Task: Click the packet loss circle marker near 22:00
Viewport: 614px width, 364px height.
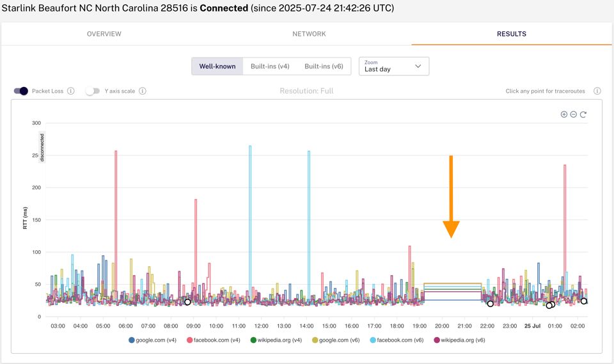Action: click(491, 304)
